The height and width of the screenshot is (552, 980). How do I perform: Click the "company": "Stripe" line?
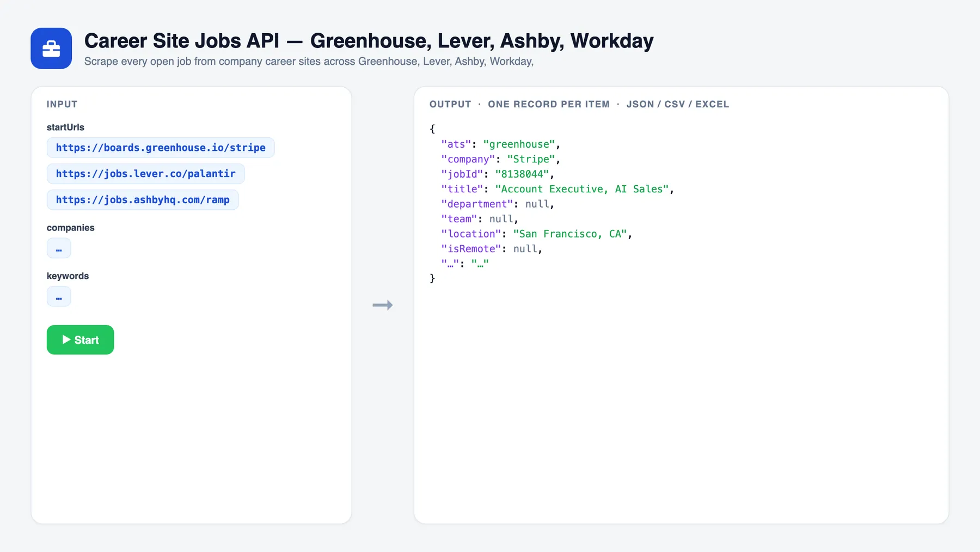click(x=500, y=159)
